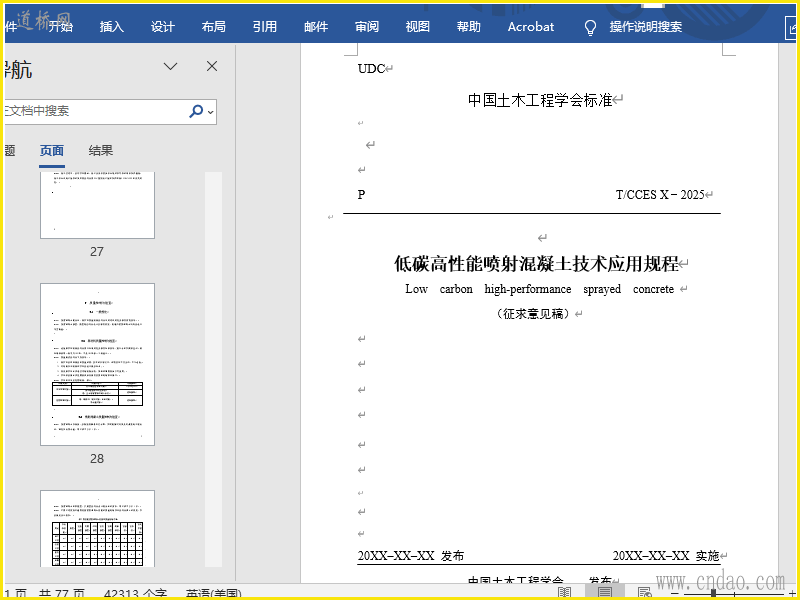
Task: Select the page 29 thumbnail with table
Action: [97, 529]
